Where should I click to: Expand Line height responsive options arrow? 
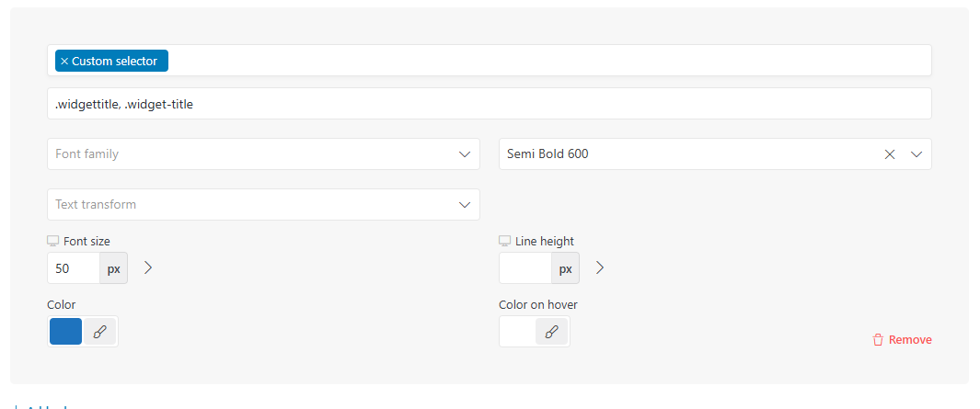600,267
